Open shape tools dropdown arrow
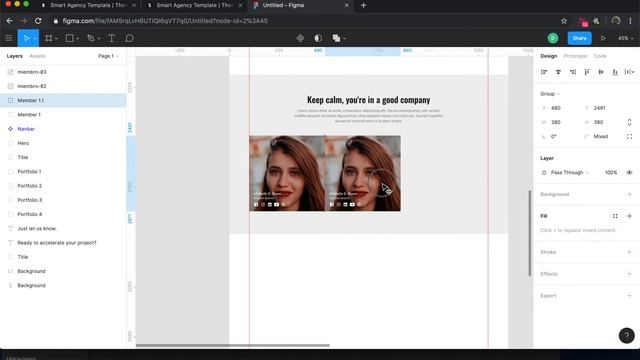 click(78, 38)
